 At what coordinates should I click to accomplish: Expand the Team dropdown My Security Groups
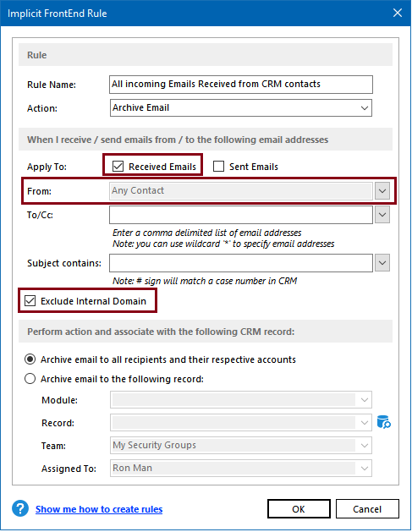(x=241, y=445)
